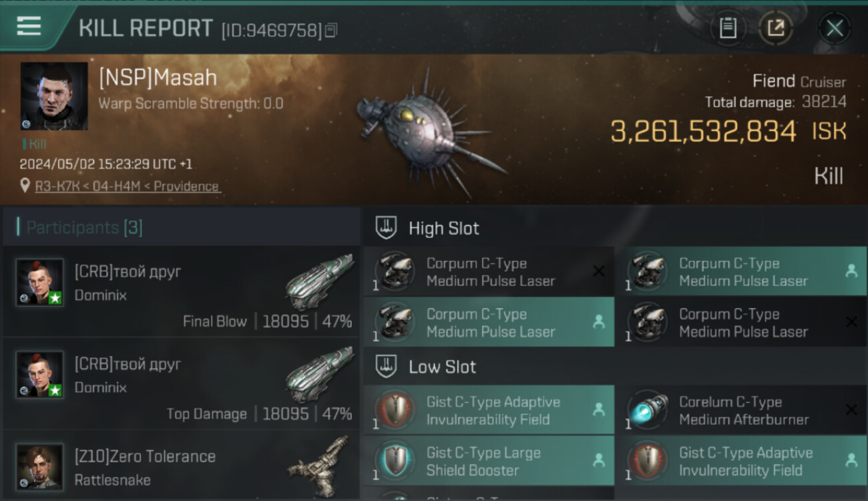Select the Final Blow Dominix participant
The image size is (868, 501).
(x=180, y=291)
